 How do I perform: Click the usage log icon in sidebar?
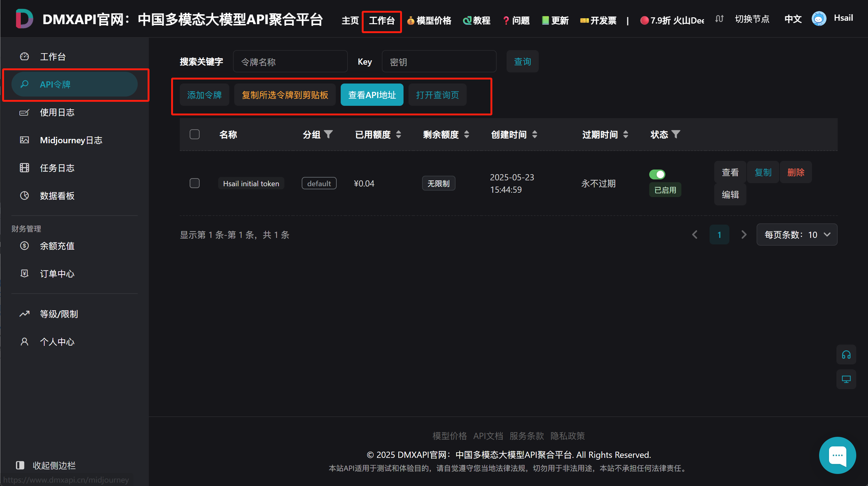[x=24, y=112]
